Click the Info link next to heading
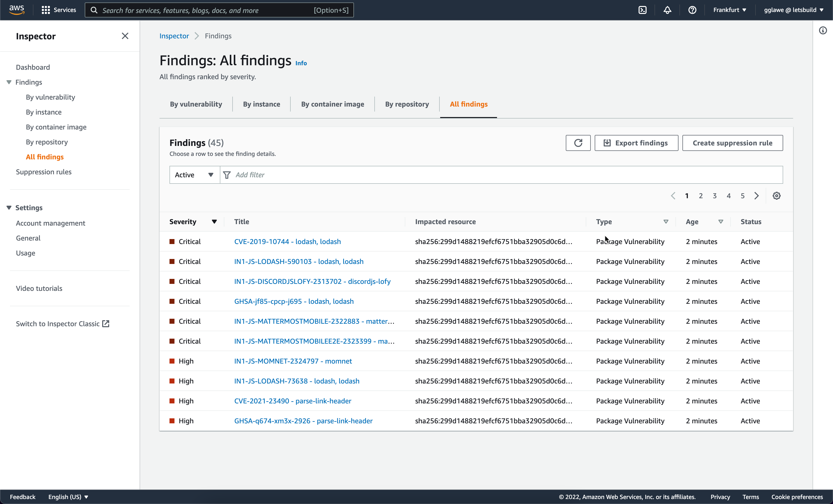 [x=301, y=63]
